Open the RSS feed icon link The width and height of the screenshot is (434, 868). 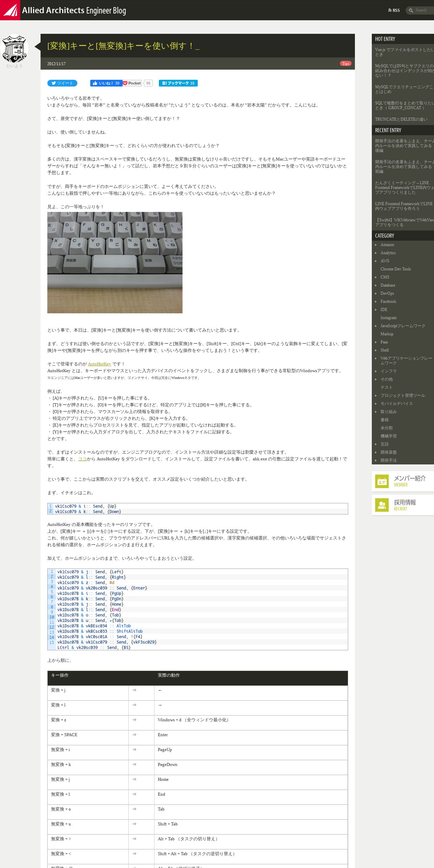coord(394,10)
